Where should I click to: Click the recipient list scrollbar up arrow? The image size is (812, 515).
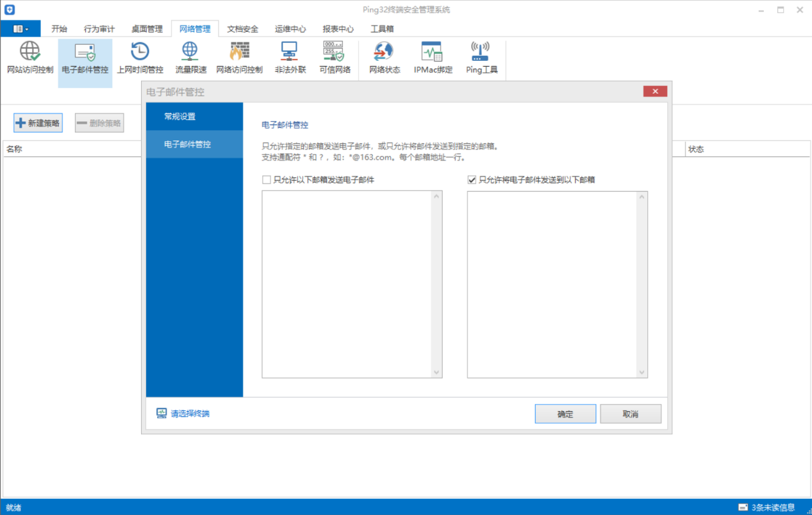coord(642,196)
